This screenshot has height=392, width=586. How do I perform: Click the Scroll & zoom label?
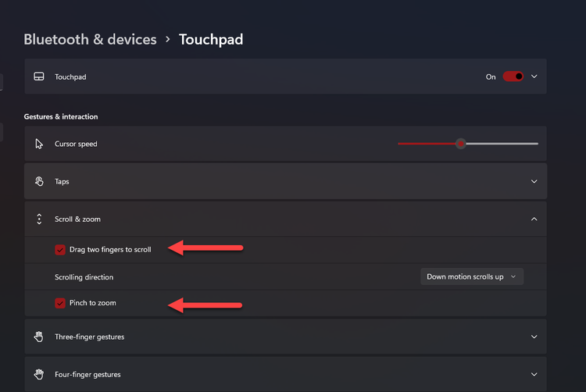pos(77,219)
